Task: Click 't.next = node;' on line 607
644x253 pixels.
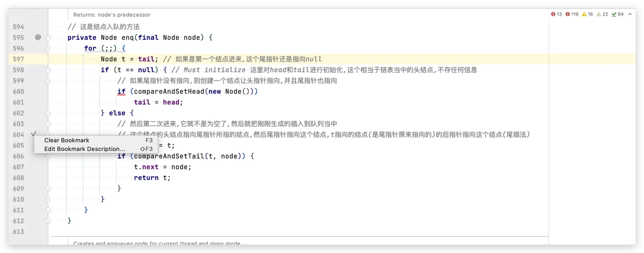Action: click(x=163, y=167)
